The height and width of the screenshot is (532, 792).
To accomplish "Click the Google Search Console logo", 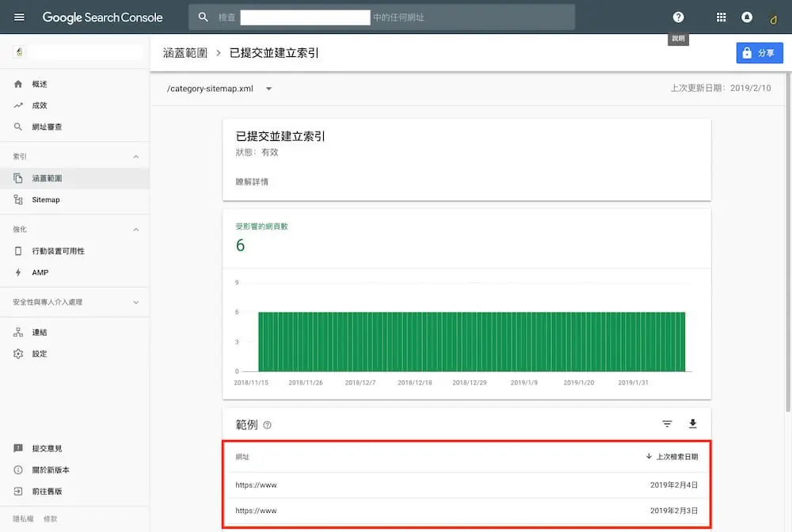I will 102,17.
